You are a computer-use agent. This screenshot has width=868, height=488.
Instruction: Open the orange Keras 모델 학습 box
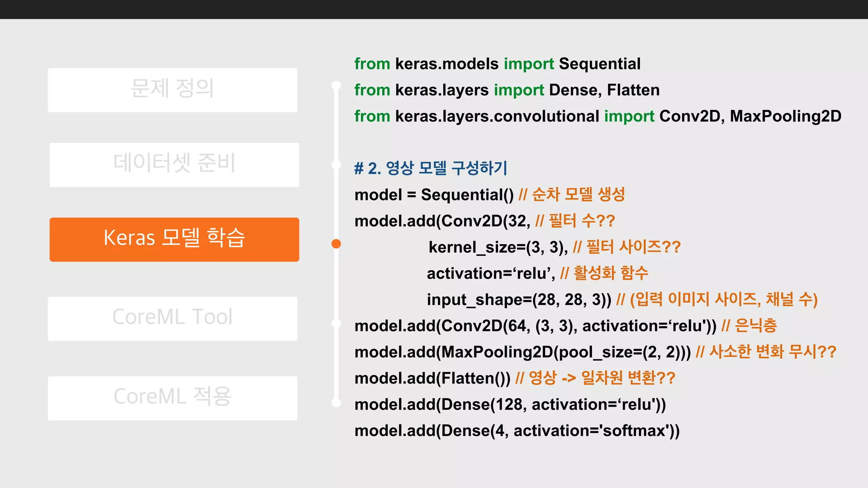[x=174, y=239]
